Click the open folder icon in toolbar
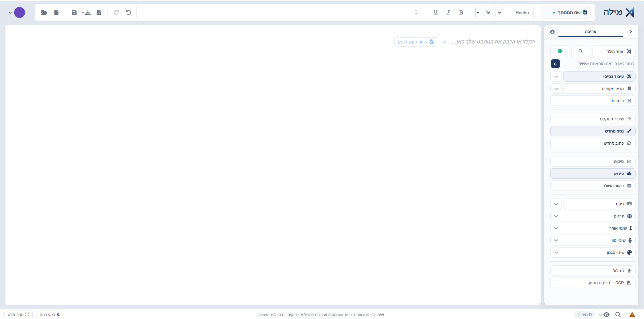644x319 pixels. click(44, 12)
